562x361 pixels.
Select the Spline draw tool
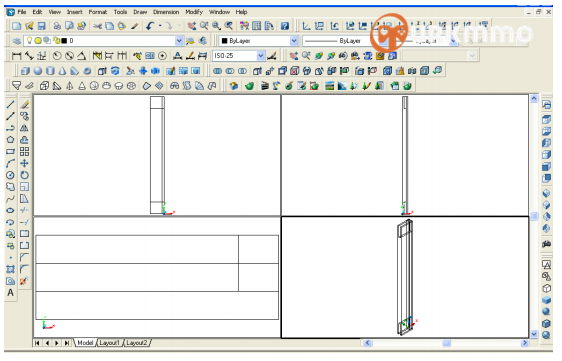10,199
